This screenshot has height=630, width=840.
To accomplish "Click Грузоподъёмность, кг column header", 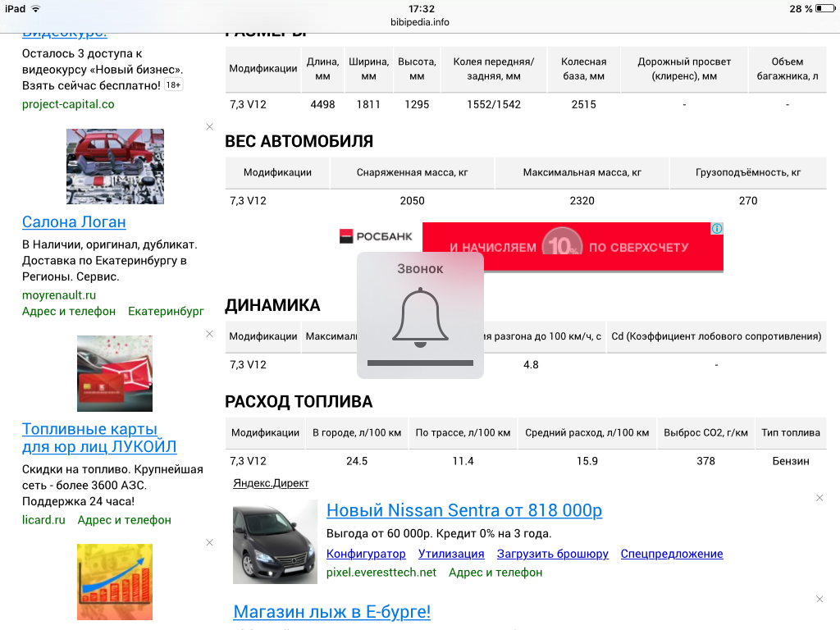I will tap(748, 172).
